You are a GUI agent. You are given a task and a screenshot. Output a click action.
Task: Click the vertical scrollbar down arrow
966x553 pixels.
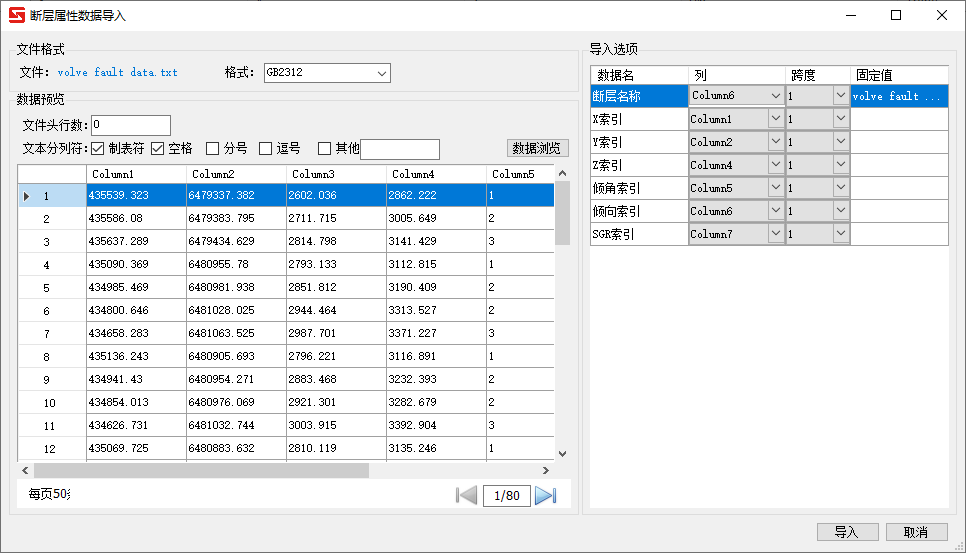562,454
